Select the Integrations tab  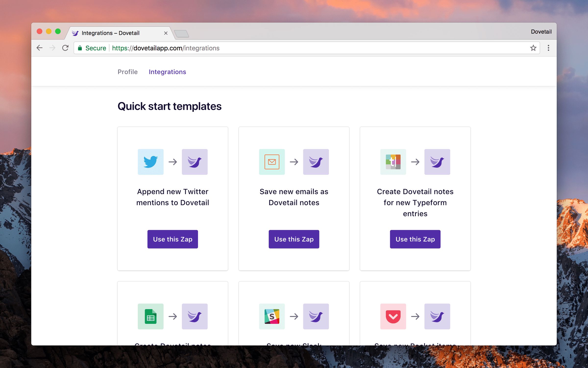(167, 72)
